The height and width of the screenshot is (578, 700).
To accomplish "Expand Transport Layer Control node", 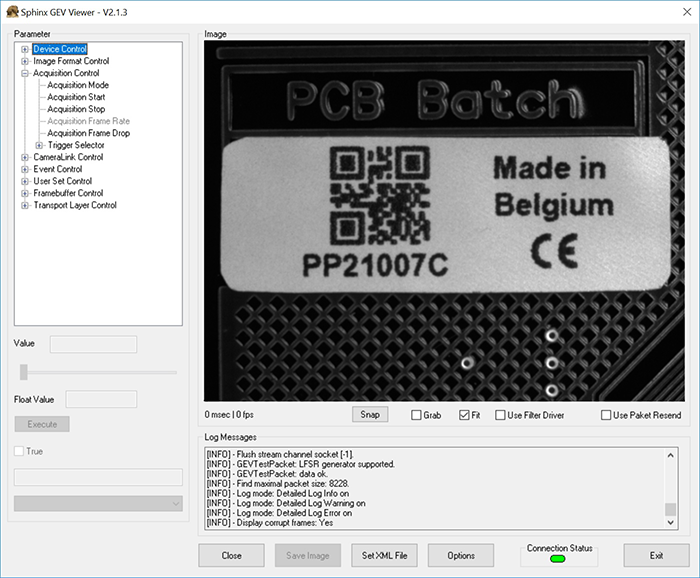I will [25, 205].
